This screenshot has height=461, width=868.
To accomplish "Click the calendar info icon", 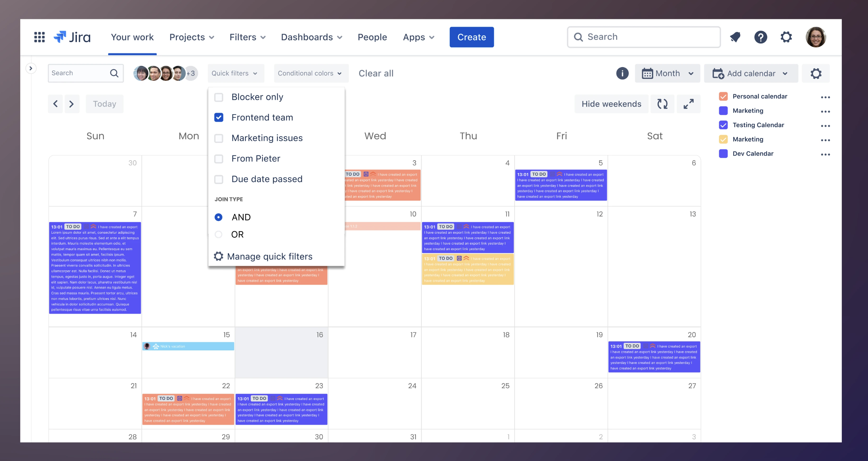I will click(x=622, y=73).
